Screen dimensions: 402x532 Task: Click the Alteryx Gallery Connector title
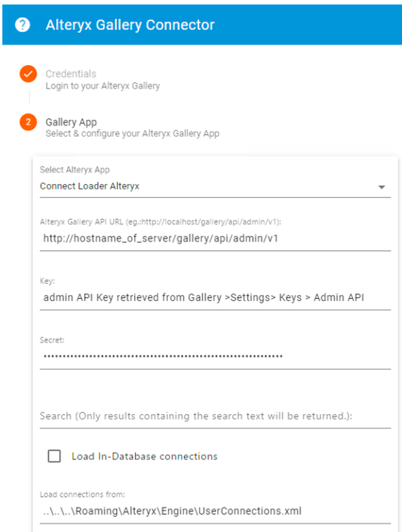pos(130,25)
